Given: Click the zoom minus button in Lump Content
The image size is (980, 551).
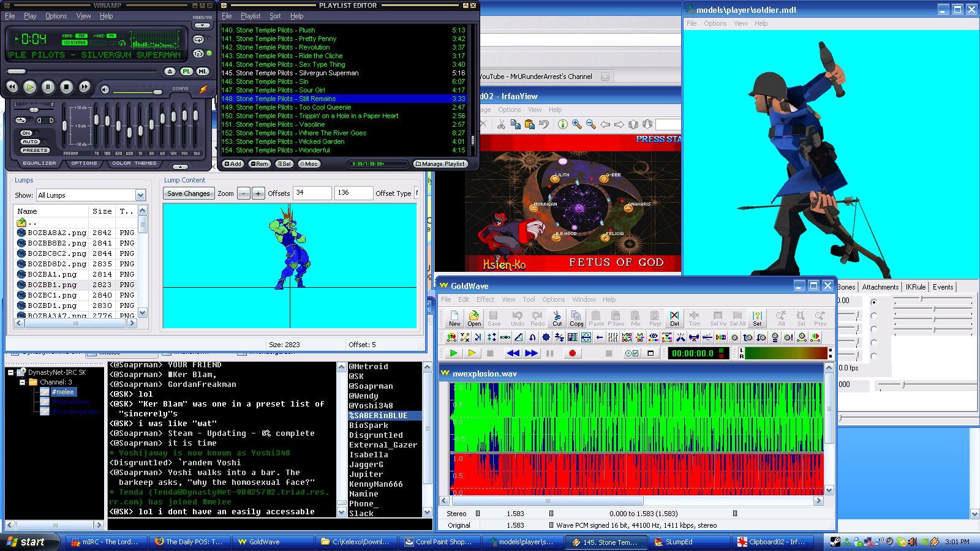Looking at the screenshot, I should click(244, 193).
